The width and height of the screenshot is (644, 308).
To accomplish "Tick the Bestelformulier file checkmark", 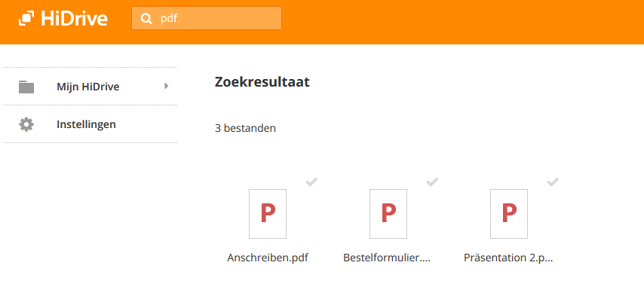I will [x=432, y=181].
